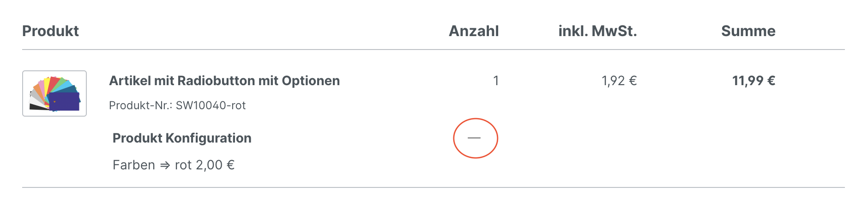This screenshot has width=868, height=199.
Task: Select the 1,92 € tax amount
Action: coord(619,81)
